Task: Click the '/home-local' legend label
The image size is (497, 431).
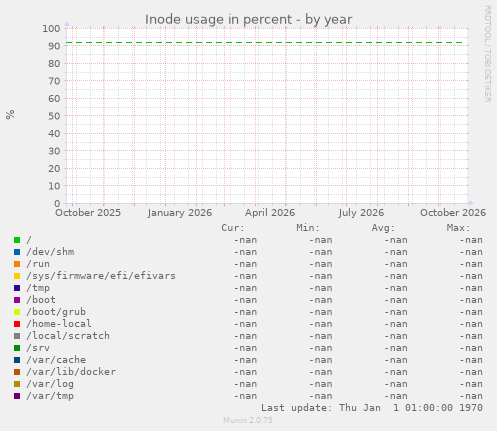Action: (59, 324)
